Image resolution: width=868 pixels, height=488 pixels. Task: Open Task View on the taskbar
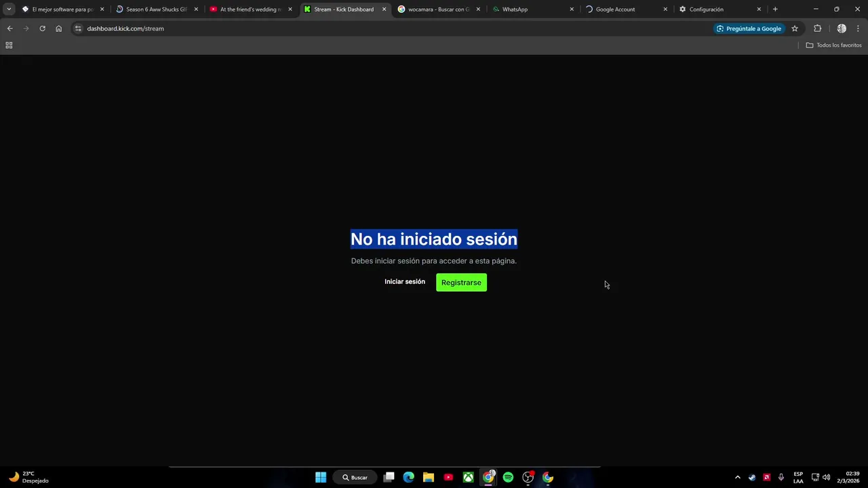coord(389,477)
